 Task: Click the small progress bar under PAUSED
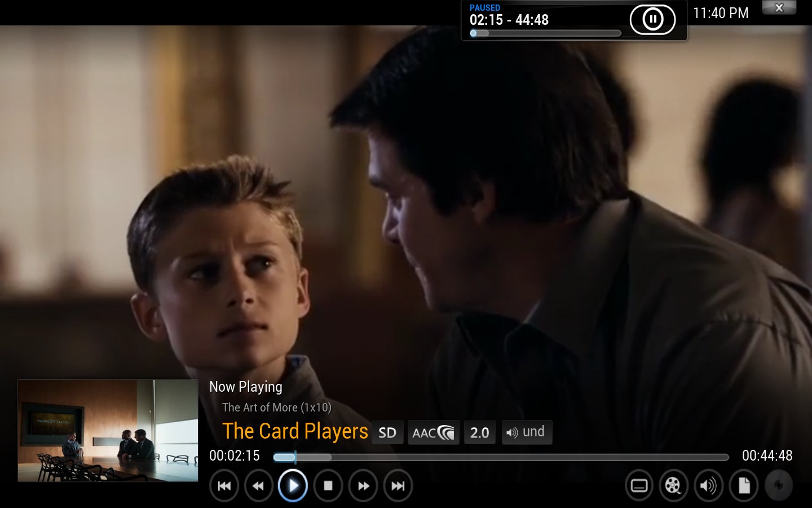[x=545, y=33]
